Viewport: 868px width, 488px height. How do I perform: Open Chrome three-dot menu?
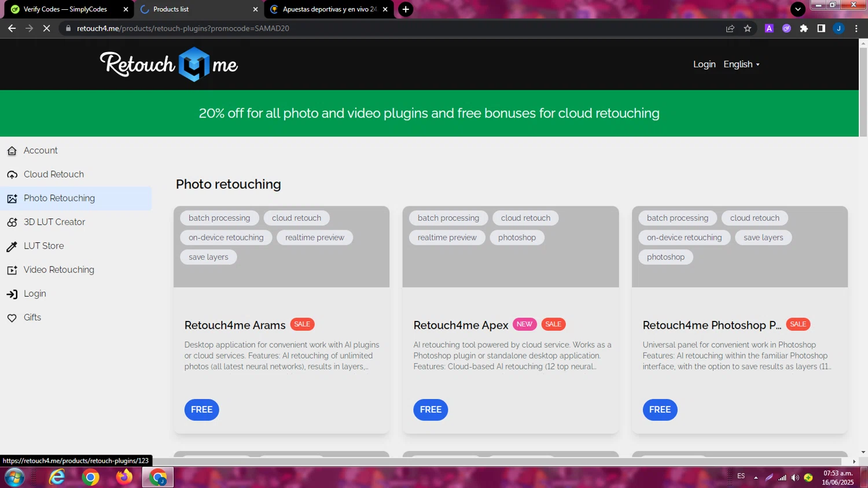[856, 28]
